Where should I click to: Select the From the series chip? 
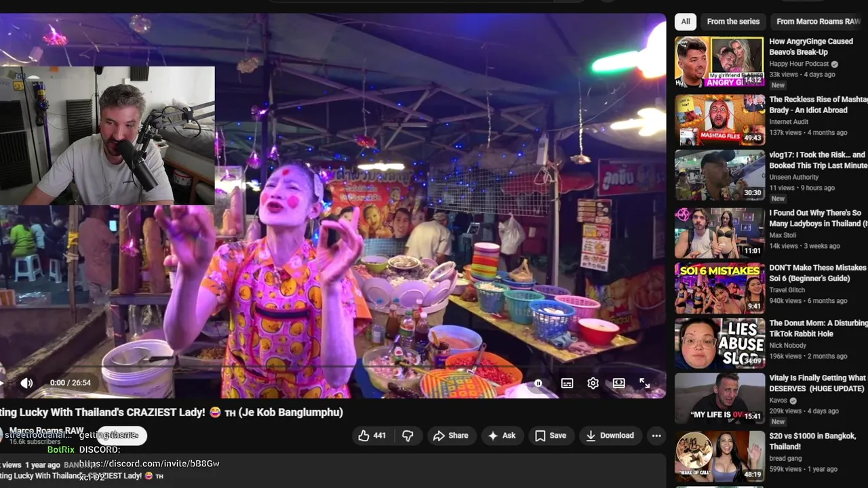733,22
